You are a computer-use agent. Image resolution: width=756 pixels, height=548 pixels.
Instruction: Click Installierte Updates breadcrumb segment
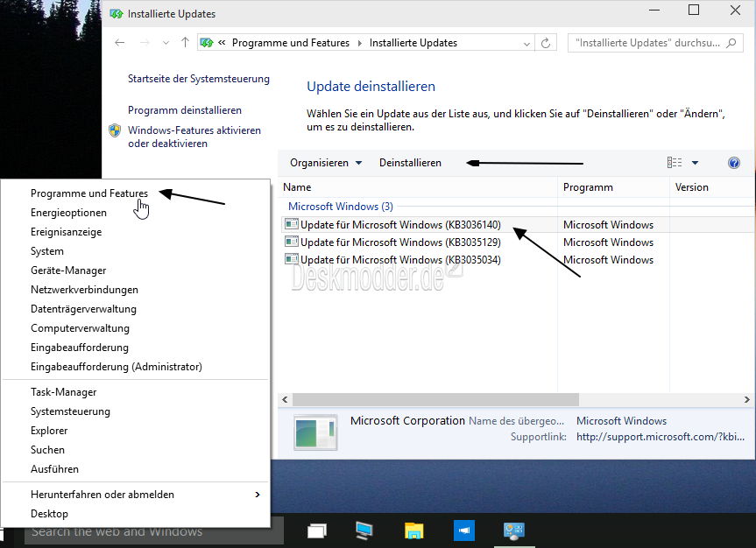(x=413, y=43)
